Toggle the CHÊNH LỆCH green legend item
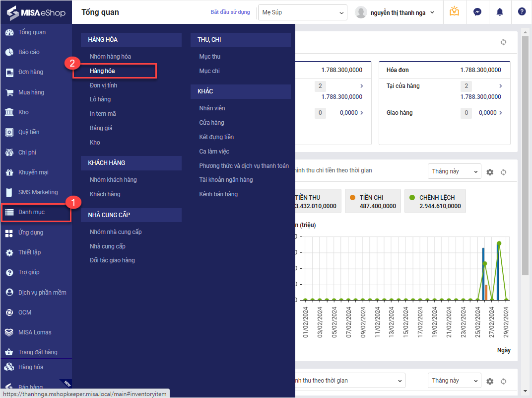 pos(435,201)
